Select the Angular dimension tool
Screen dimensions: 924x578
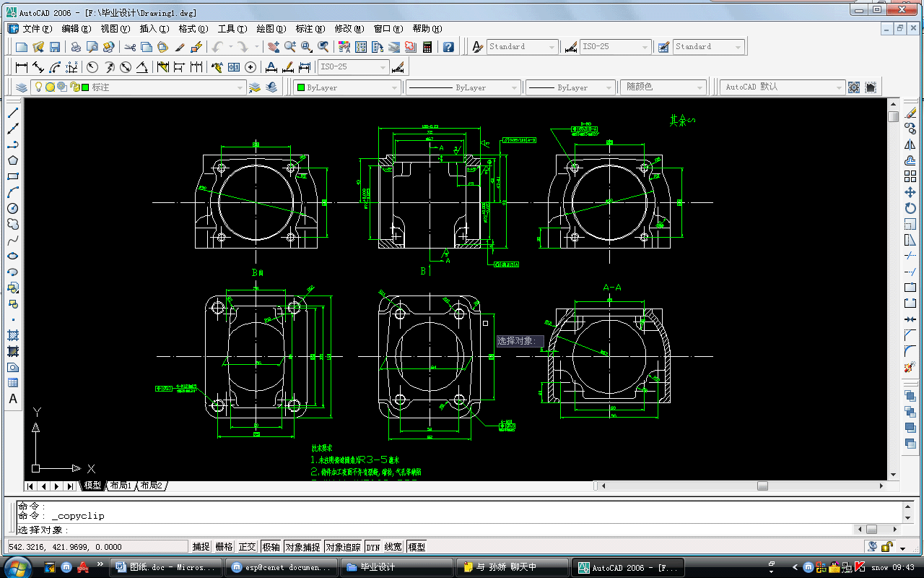142,67
